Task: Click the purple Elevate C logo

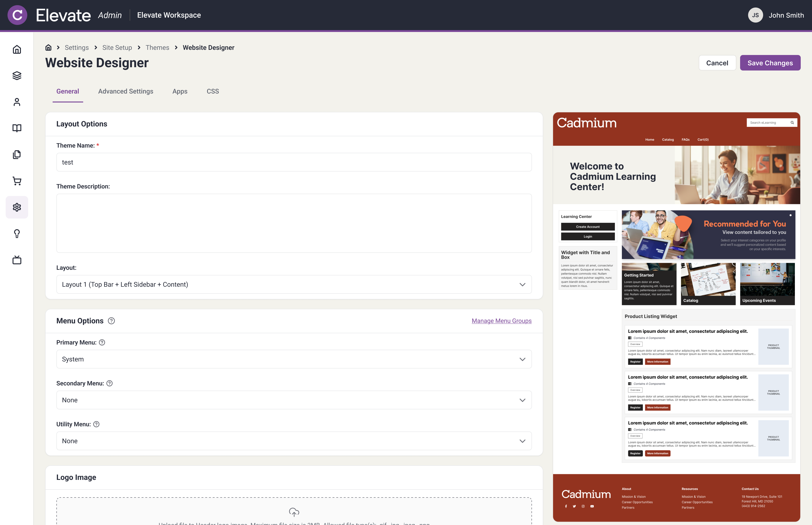Action: 17,15
